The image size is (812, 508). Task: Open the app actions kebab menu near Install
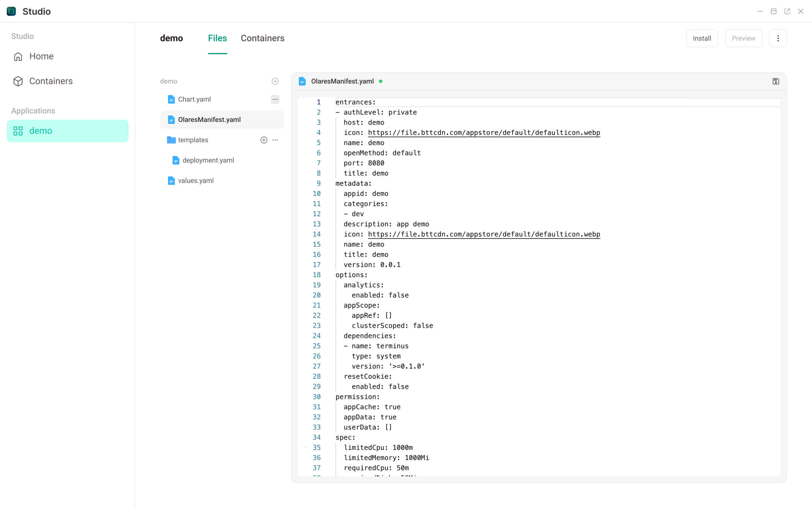click(x=778, y=38)
